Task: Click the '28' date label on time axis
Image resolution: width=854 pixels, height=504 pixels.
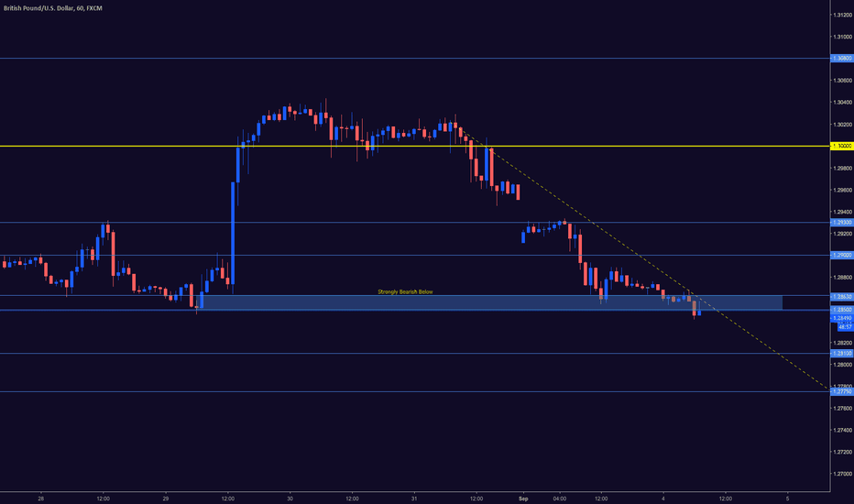Action: (41, 499)
